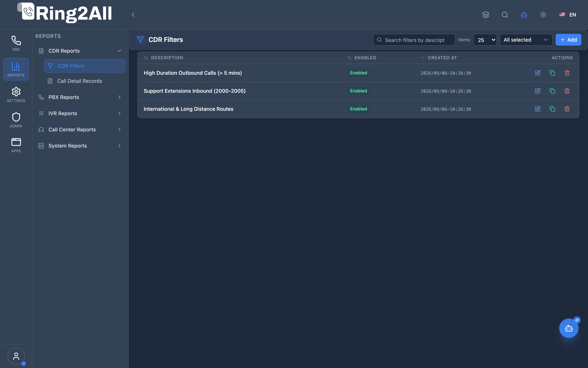Edit International & Long Distance Routes filter
588x368 pixels.
[x=538, y=109]
